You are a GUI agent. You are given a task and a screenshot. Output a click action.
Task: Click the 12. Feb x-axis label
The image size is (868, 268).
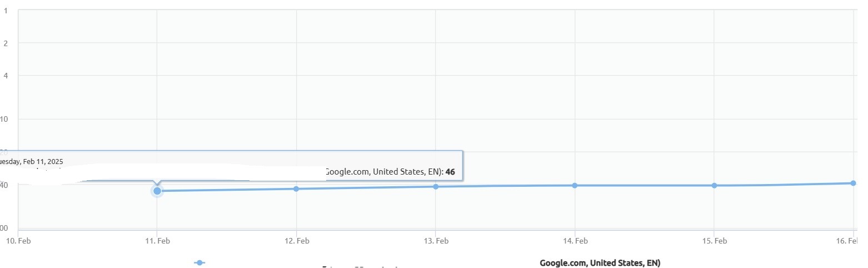point(297,241)
